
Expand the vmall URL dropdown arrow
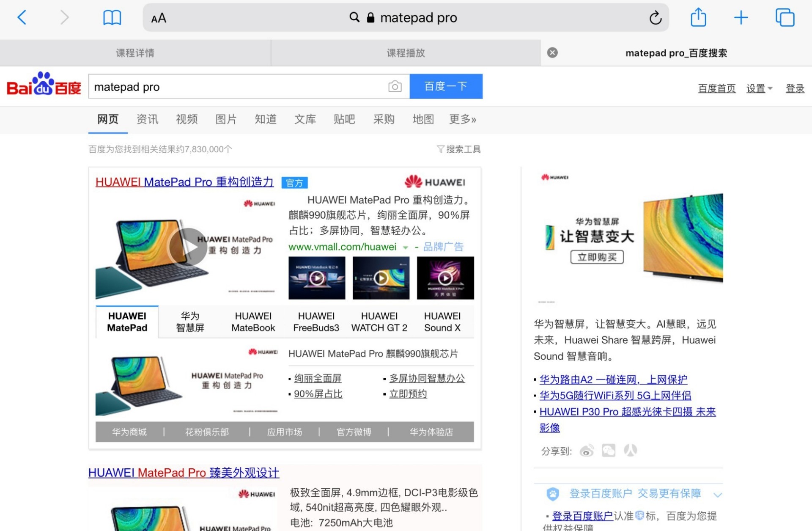(405, 247)
